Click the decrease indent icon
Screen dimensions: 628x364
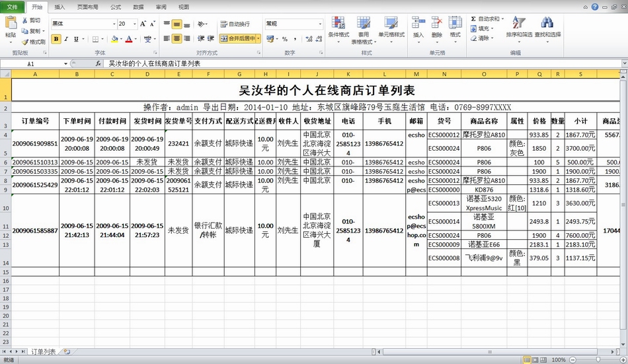[x=201, y=38]
